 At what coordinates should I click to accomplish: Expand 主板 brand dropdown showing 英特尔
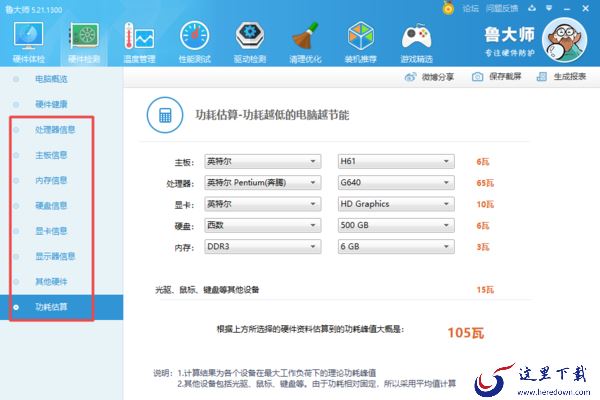pos(262,162)
